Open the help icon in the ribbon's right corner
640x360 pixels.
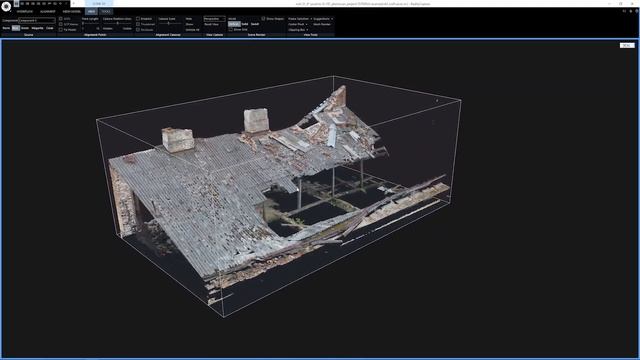[x=636, y=11]
